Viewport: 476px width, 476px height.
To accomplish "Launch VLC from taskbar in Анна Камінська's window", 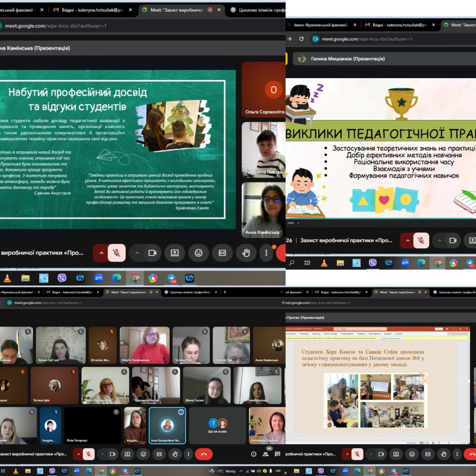I will 7,278.
